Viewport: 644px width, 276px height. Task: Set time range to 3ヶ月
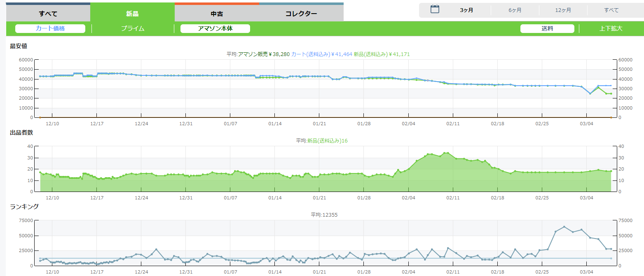466,10
